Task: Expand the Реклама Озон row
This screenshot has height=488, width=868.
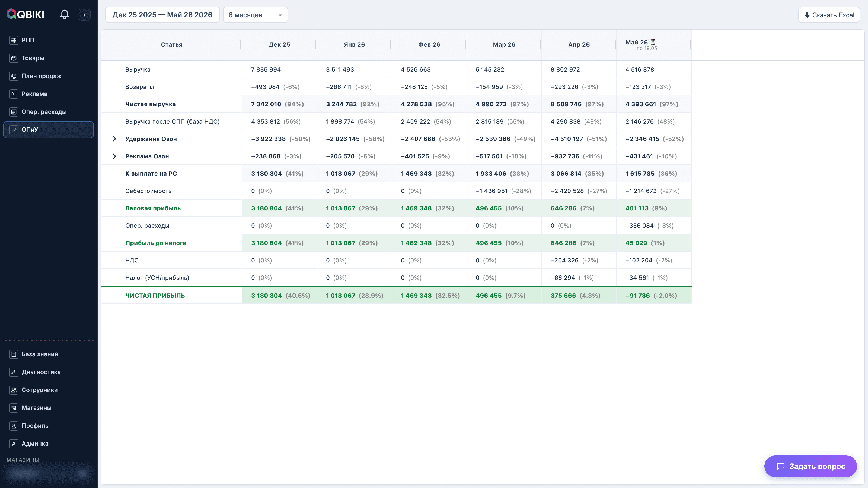Action: pos(114,156)
